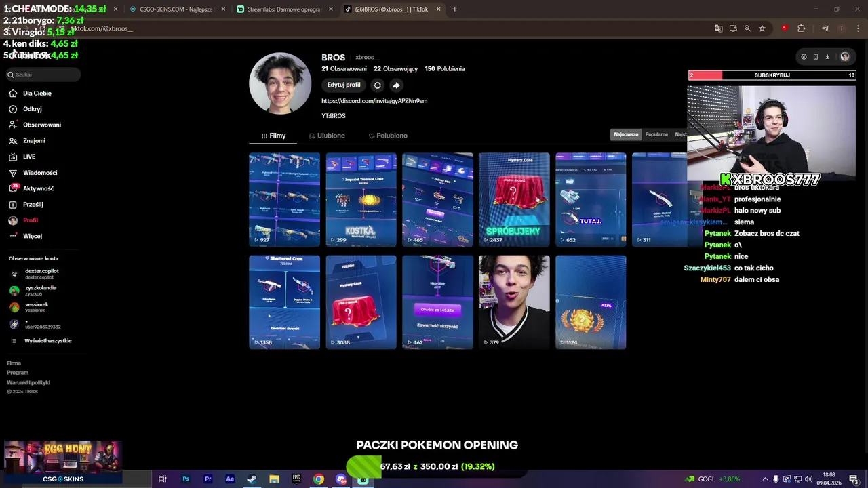Switch to the Filmy tab
This screenshot has width=868, height=488.
(273, 136)
